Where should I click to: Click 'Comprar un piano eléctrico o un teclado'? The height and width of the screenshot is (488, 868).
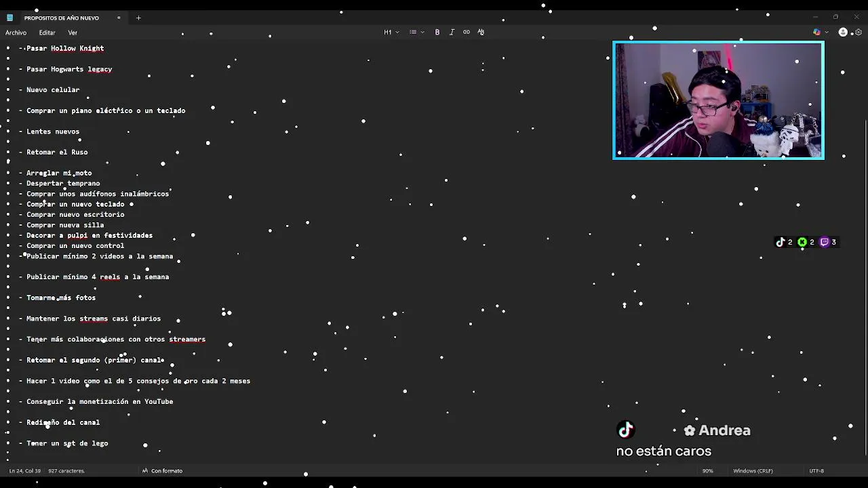point(106,110)
